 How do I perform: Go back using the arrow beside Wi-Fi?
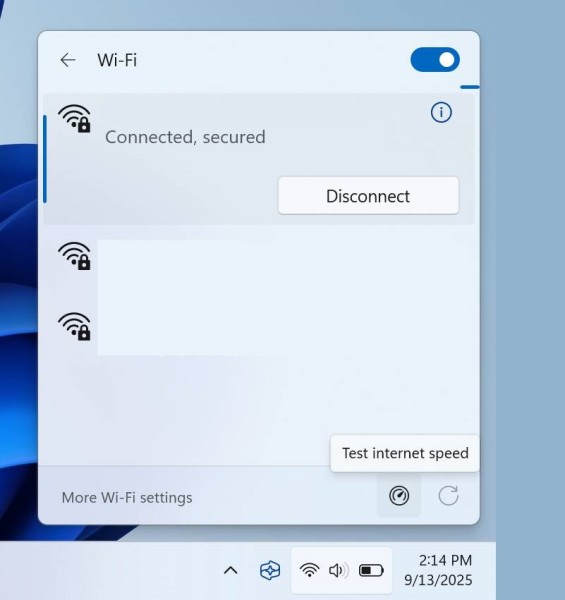68,60
